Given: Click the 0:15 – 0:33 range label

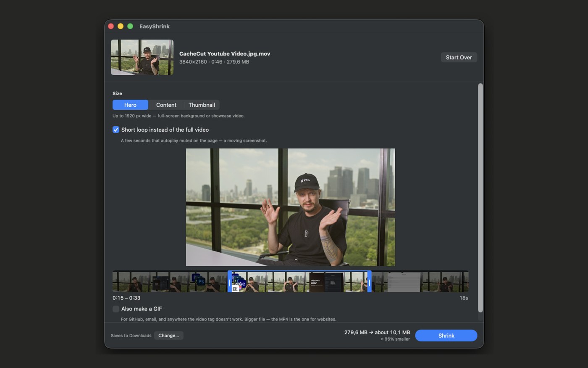Looking at the screenshot, I should point(126,298).
